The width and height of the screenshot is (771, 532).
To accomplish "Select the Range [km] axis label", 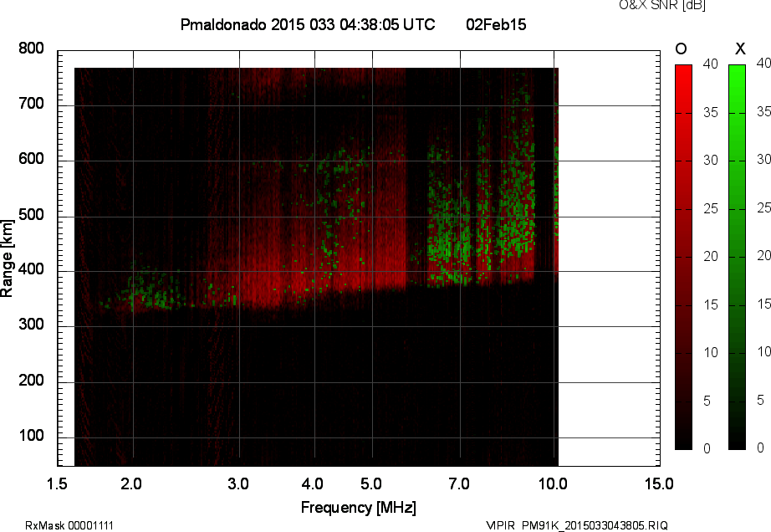I will [8, 257].
